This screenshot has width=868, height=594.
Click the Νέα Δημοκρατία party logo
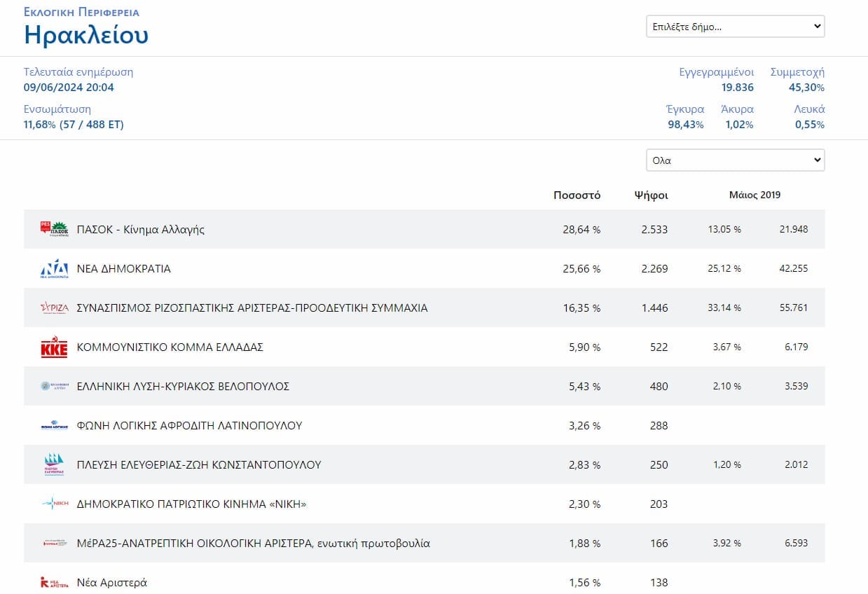pos(55,268)
